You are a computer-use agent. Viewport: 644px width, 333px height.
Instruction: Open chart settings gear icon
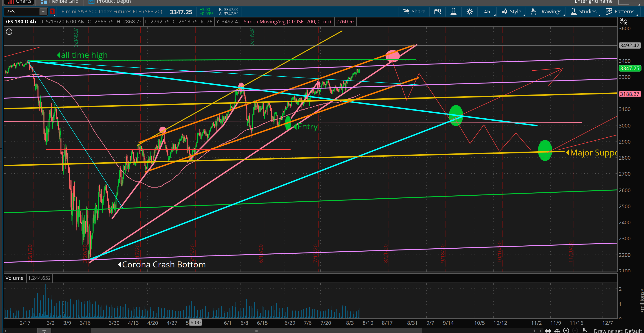click(470, 11)
